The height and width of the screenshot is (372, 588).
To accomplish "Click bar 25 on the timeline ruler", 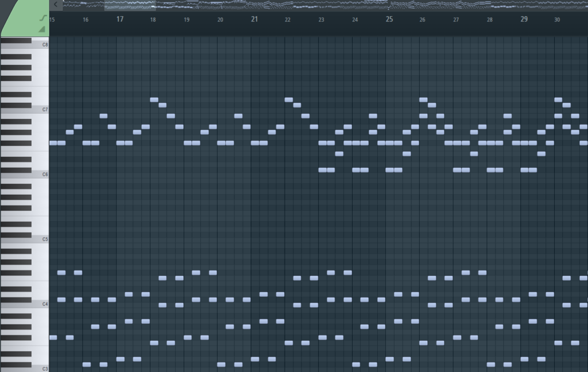I will coord(389,20).
